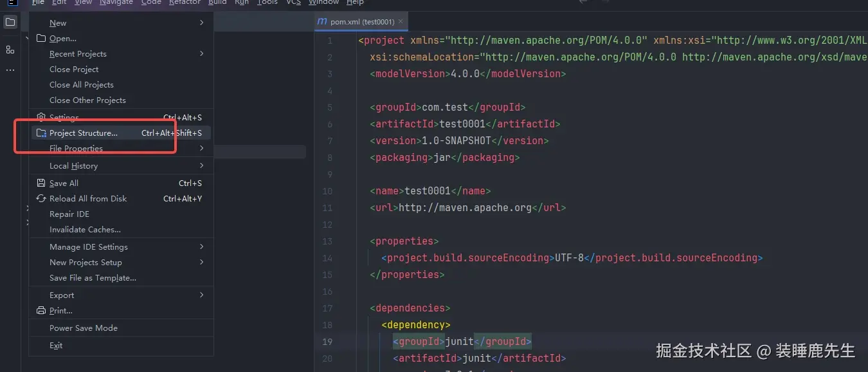The image size is (868, 372).
Task: Open the Refactor menu
Action: click(185, 3)
